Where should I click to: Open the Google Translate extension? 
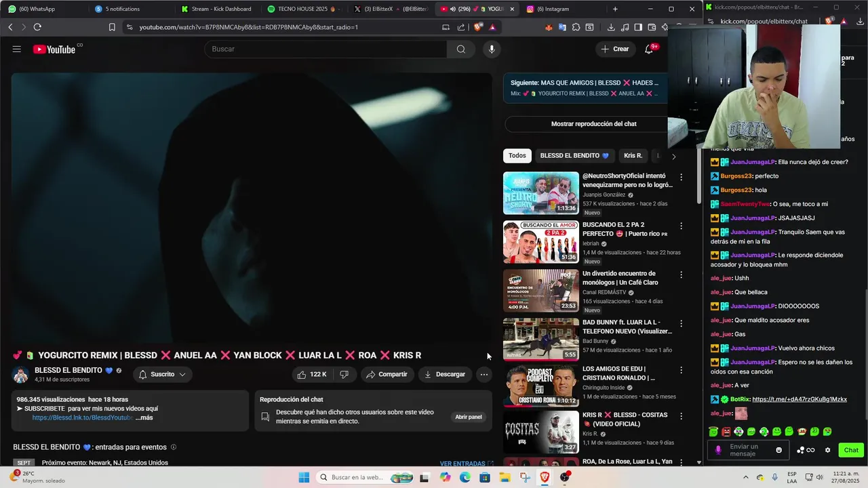click(x=562, y=27)
